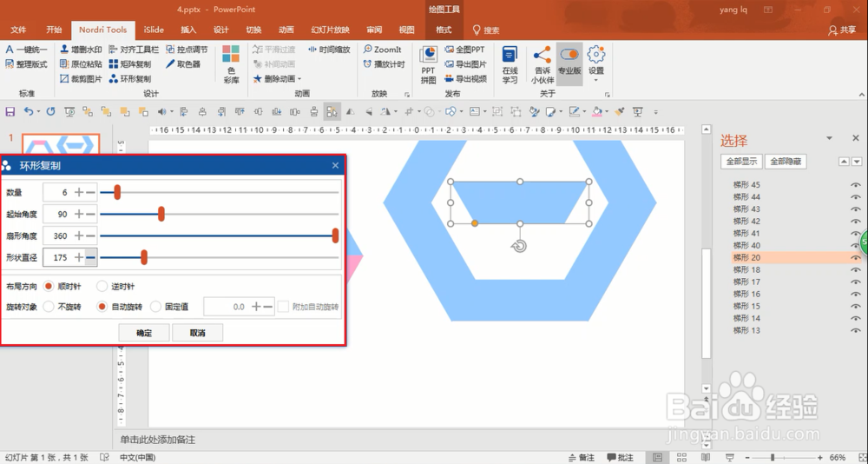Image resolution: width=868 pixels, height=464 pixels.
Task: Click 全部隐藏 hide all button
Action: click(x=786, y=162)
